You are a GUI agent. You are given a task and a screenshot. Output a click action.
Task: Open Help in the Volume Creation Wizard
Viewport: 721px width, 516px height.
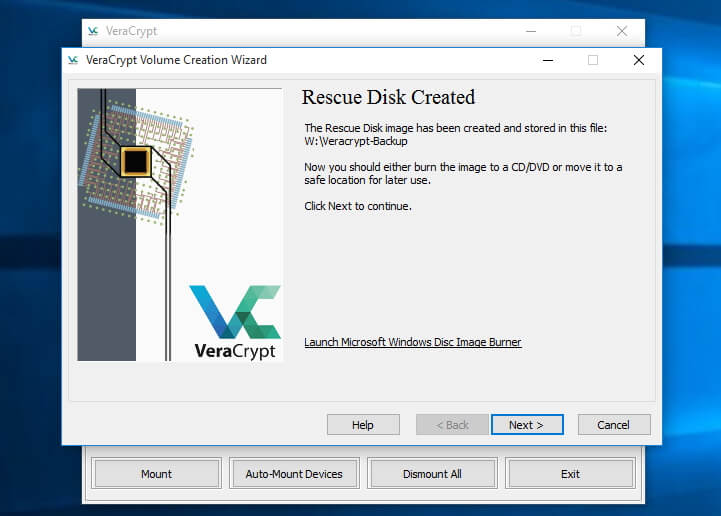363,424
